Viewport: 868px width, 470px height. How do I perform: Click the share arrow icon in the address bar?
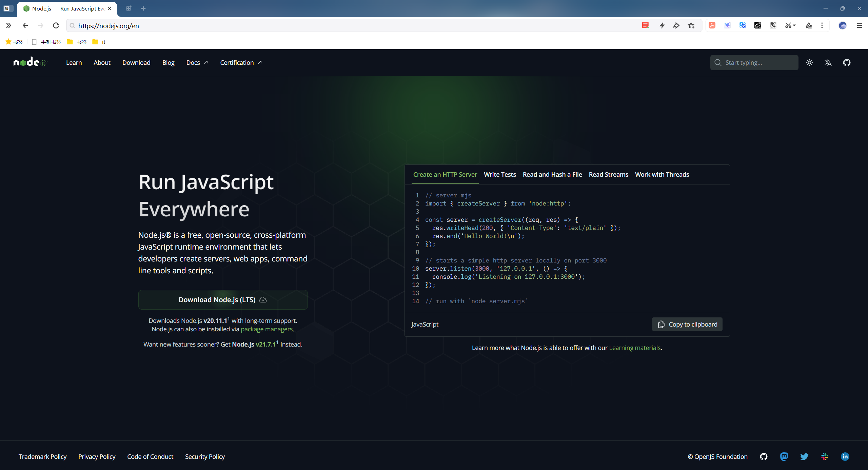click(x=676, y=25)
